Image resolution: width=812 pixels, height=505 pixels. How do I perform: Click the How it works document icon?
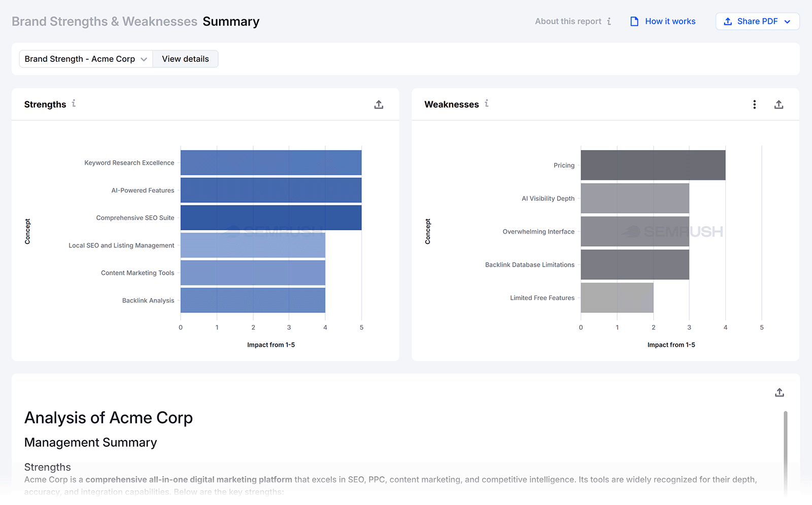[634, 21]
